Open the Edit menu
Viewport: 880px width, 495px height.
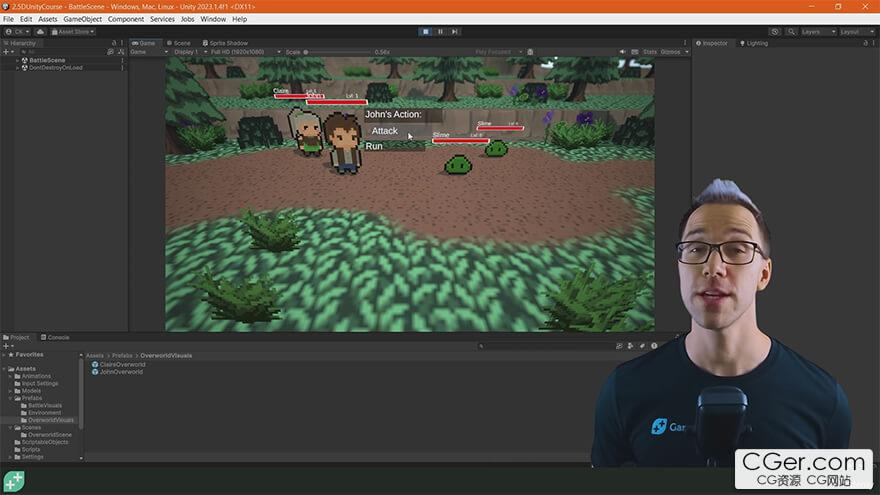tap(26, 19)
